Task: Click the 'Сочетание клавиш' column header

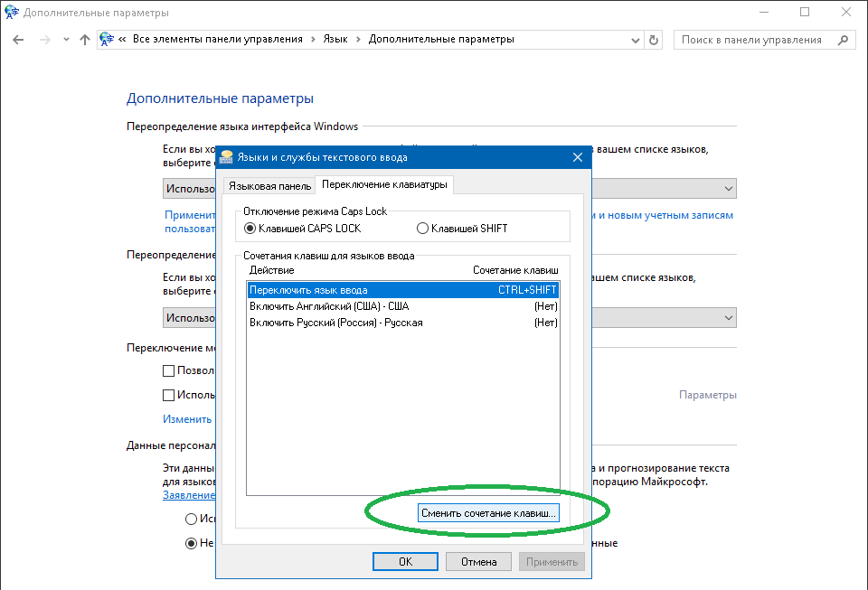Action: 515,270
